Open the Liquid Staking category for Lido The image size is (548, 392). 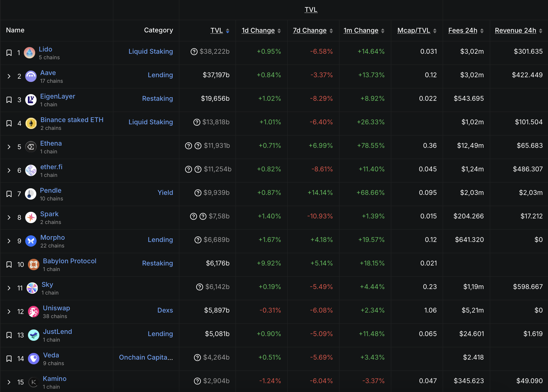[x=150, y=51]
